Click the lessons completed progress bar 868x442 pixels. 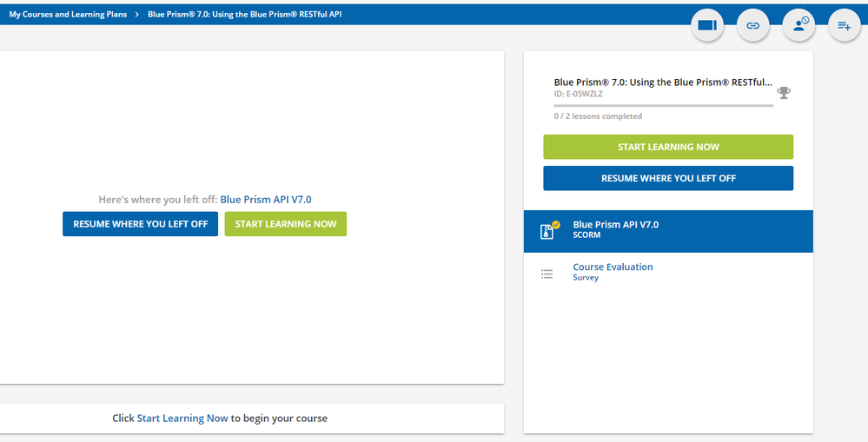click(664, 105)
